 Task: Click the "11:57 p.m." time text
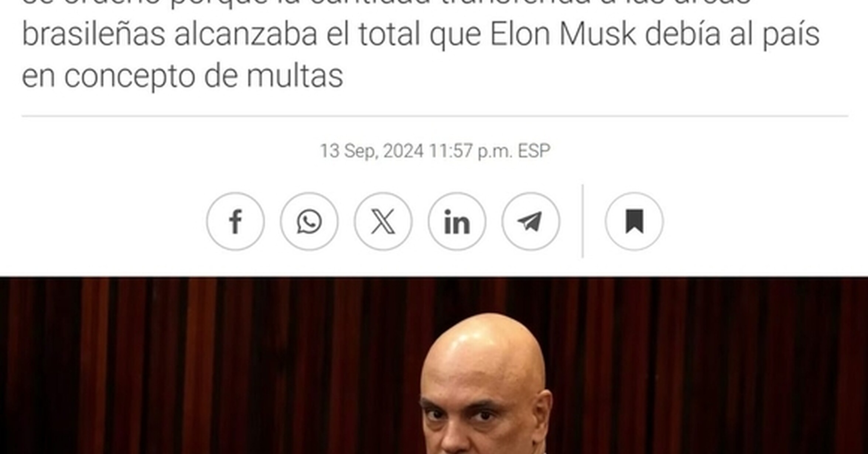click(x=471, y=151)
